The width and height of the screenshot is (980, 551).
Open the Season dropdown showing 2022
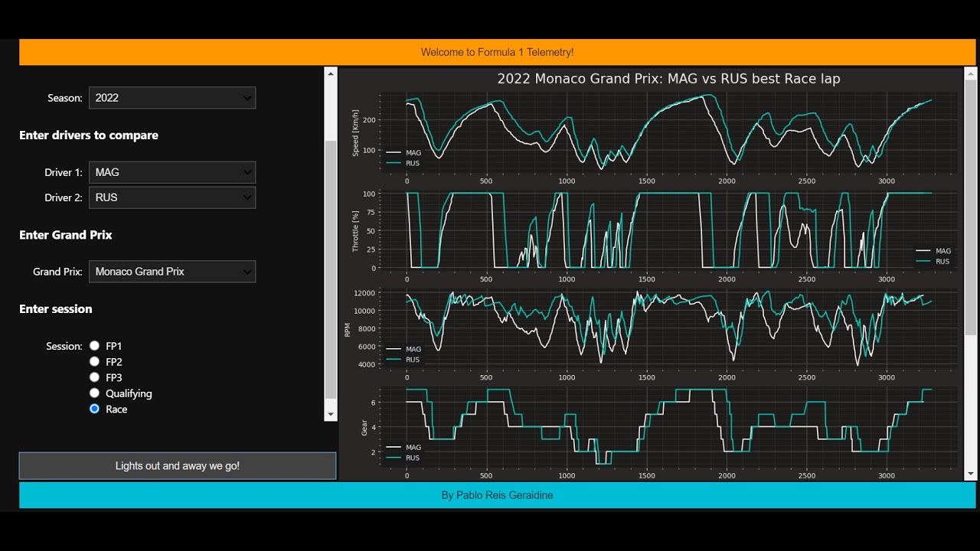point(172,98)
